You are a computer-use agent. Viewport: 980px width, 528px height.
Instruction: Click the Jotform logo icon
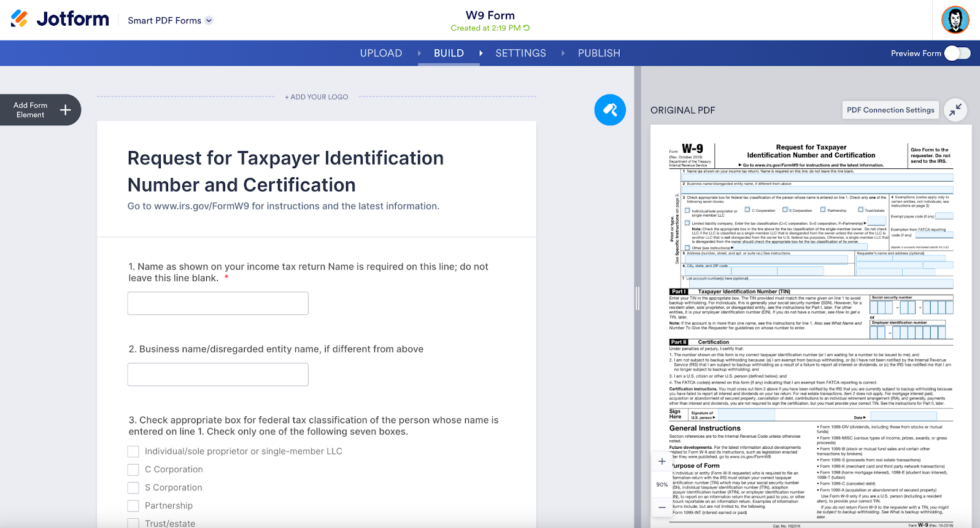[19, 19]
